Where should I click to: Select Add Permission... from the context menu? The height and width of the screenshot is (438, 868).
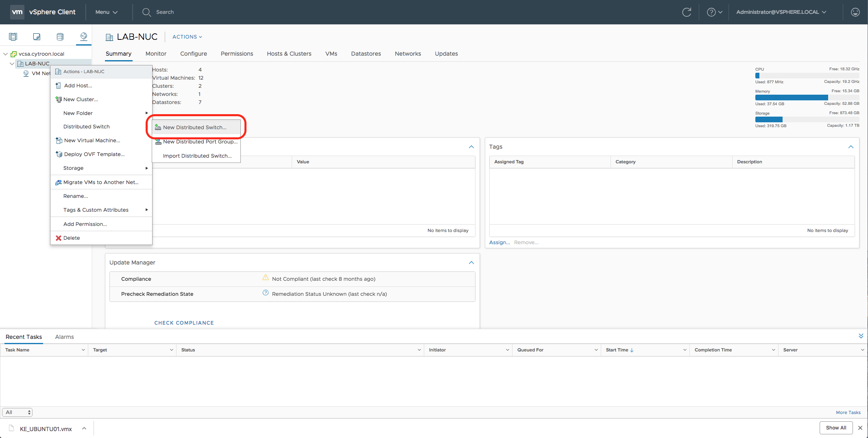tap(101, 224)
